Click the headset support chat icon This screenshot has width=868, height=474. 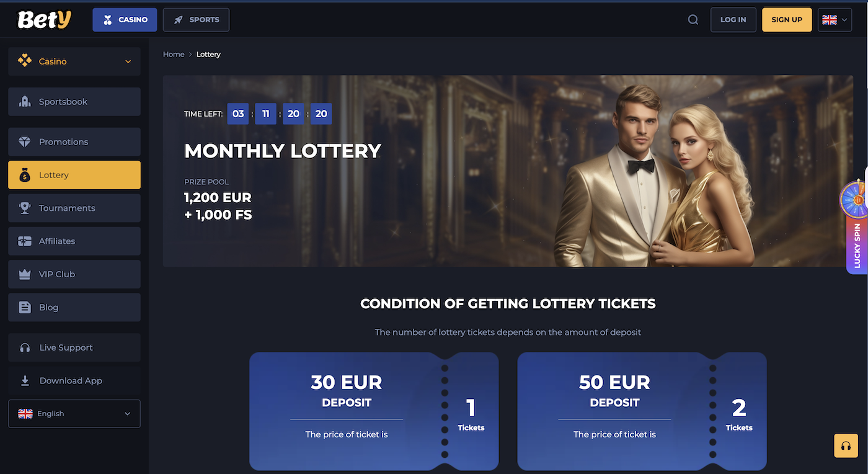click(845, 445)
